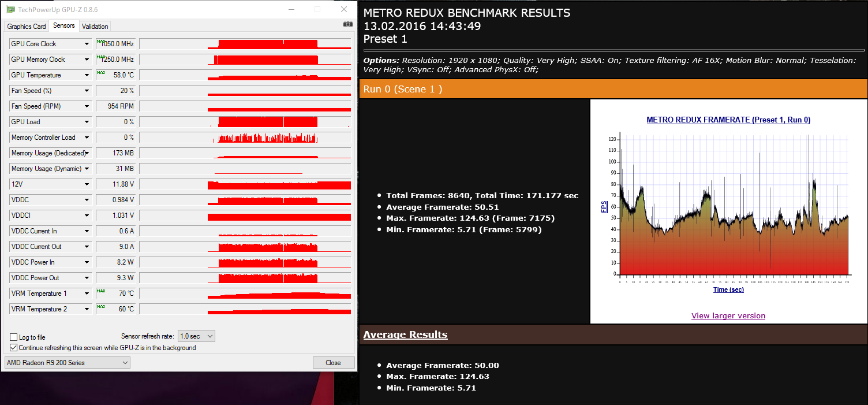Click the Min. Framerate: 5.71 (Frame: 5799) line
The image size is (868, 405).
(x=464, y=230)
